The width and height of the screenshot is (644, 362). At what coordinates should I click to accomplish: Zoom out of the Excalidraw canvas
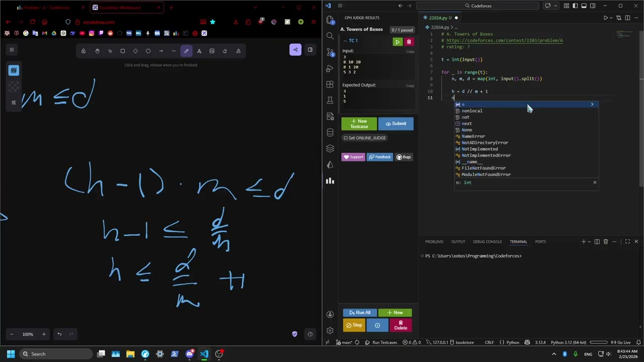tap(12, 334)
